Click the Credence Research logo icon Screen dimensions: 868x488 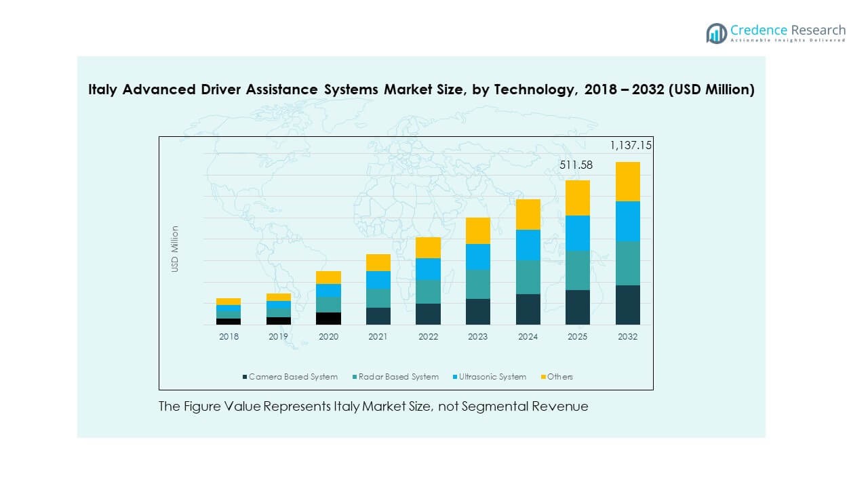pyautogui.click(x=716, y=33)
